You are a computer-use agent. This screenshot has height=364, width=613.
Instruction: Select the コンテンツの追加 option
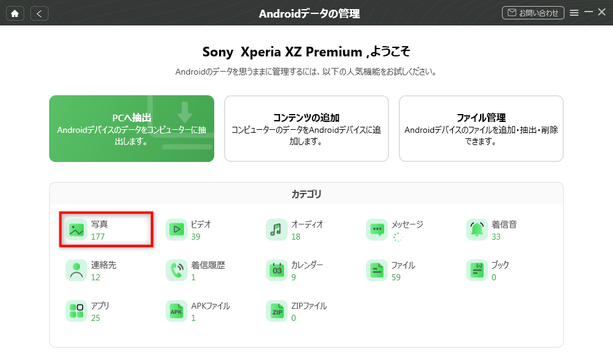click(306, 129)
